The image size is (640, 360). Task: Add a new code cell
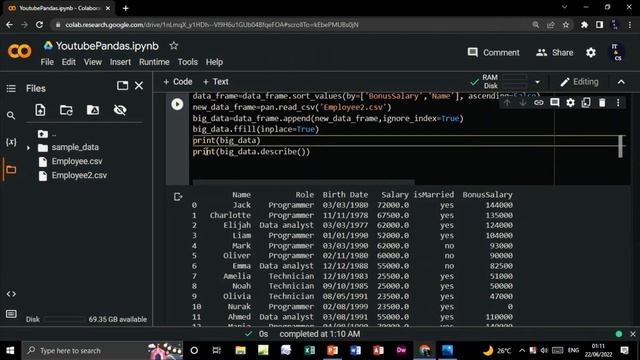tap(178, 82)
